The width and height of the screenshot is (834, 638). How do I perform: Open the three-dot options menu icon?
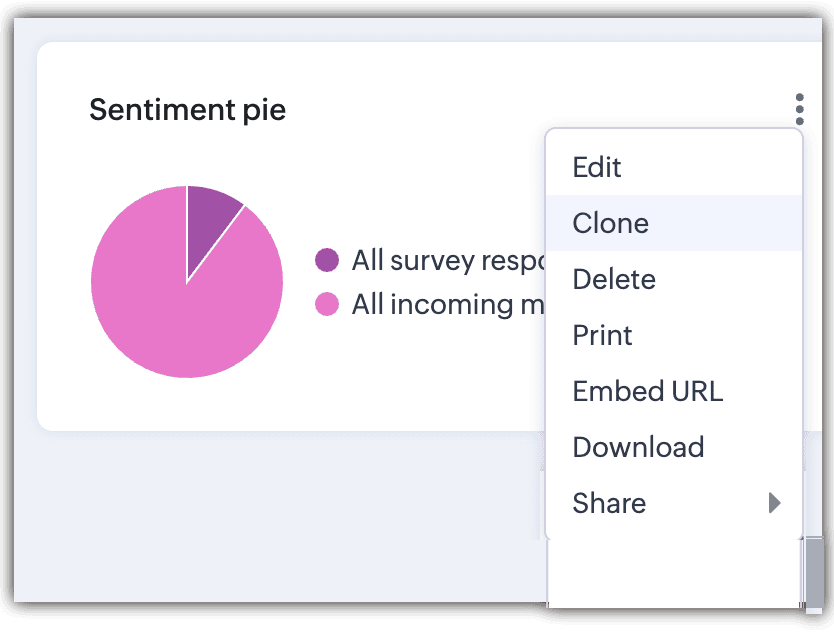click(799, 109)
